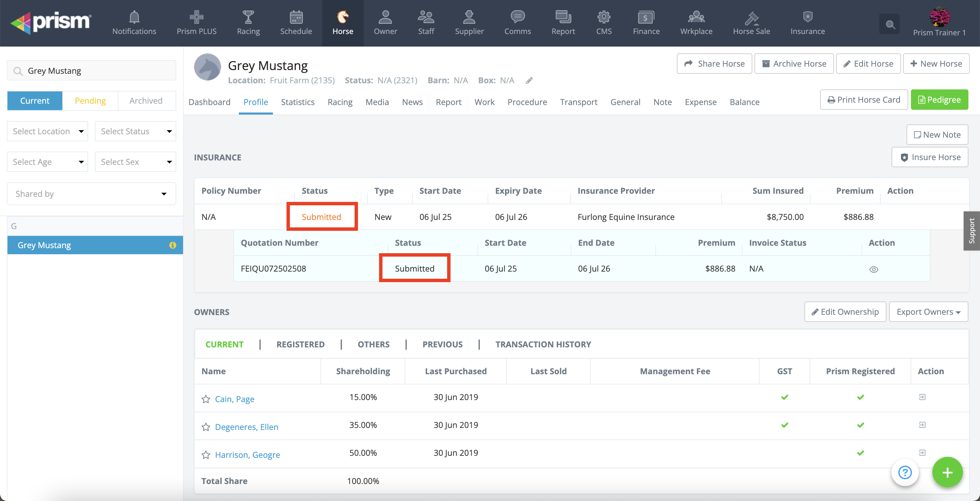Click the blue help question mark icon
Screen dimensions: 980x501
pos(905,472)
